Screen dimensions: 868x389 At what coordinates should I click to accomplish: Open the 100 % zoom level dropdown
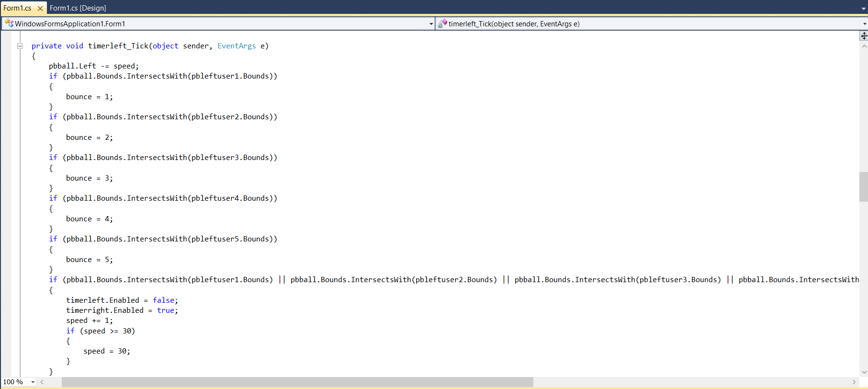click(33, 382)
